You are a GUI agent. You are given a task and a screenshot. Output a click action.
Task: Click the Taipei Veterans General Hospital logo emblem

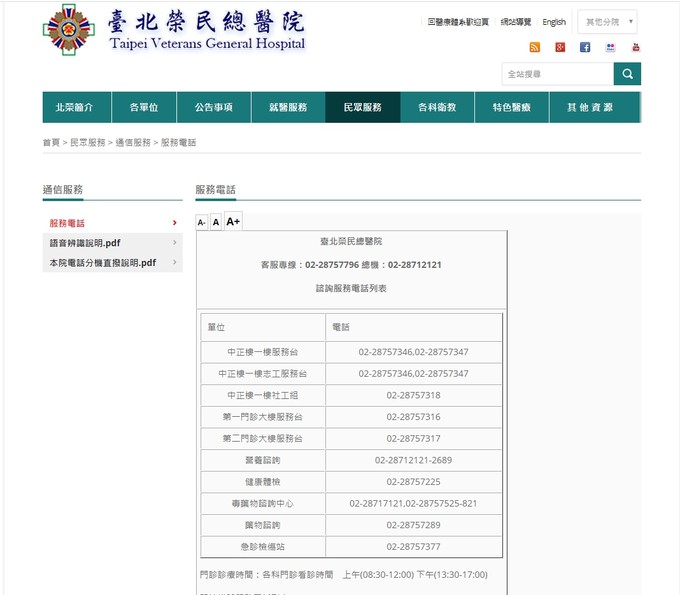point(69,29)
